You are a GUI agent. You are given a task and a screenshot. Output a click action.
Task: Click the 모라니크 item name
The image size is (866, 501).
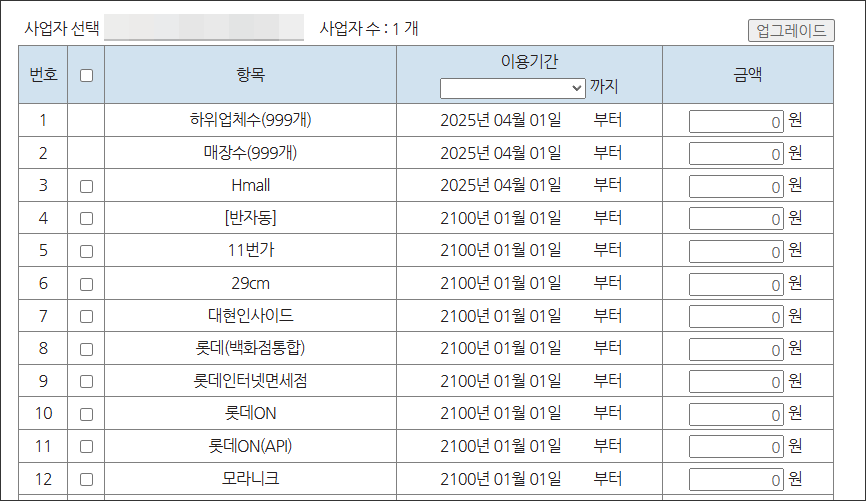pyautogui.click(x=250, y=478)
